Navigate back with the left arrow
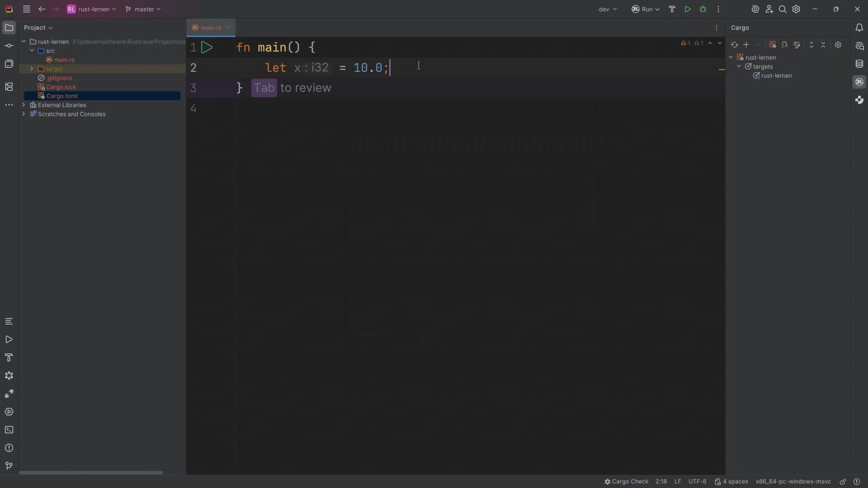Image resolution: width=868 pixels, height=488 pixels. point(42,9)
